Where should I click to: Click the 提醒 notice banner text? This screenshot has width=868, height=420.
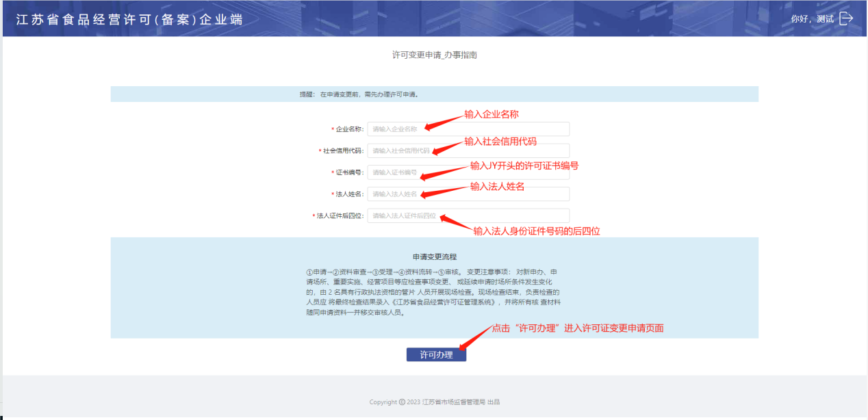(359, 94)
